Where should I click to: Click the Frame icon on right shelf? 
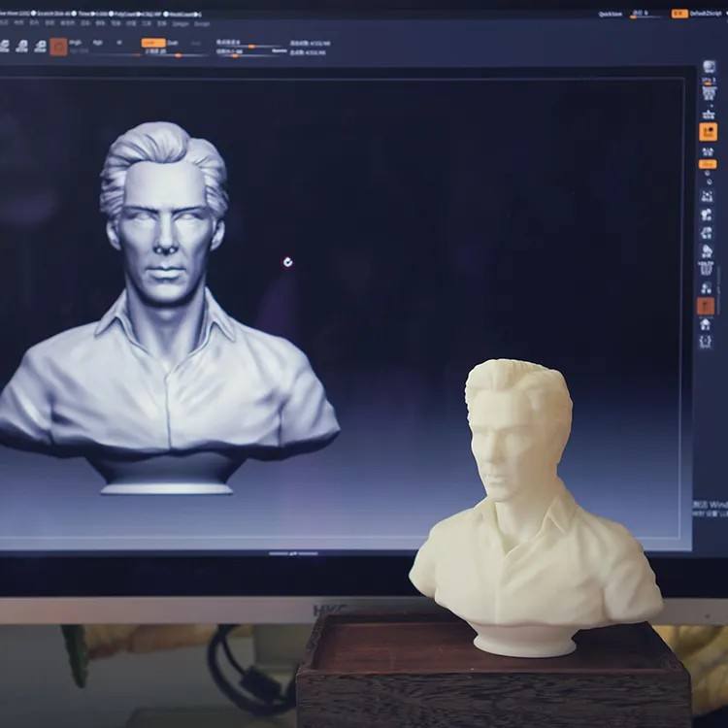(x=707, y=196)
